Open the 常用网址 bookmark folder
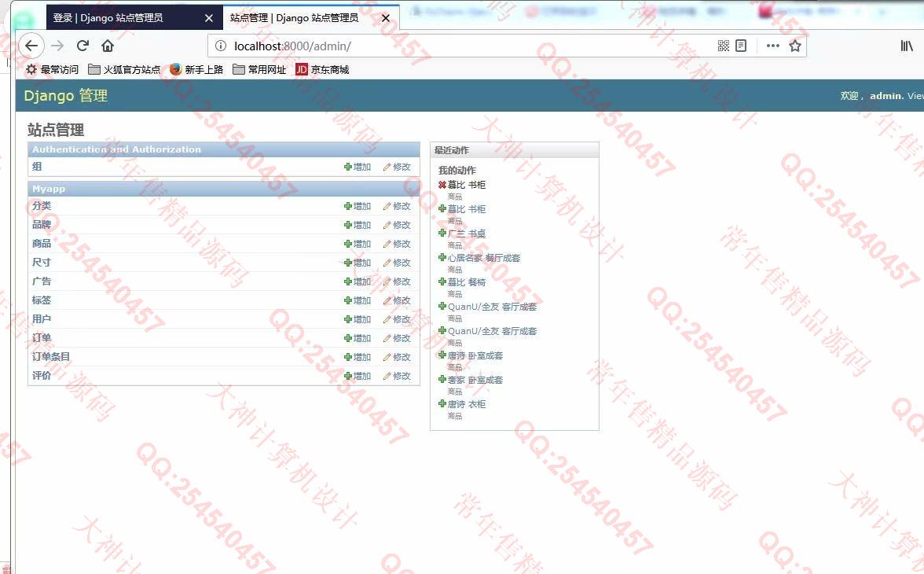Image resolution: width=924 pixels, height=574 pixels. 259,70
